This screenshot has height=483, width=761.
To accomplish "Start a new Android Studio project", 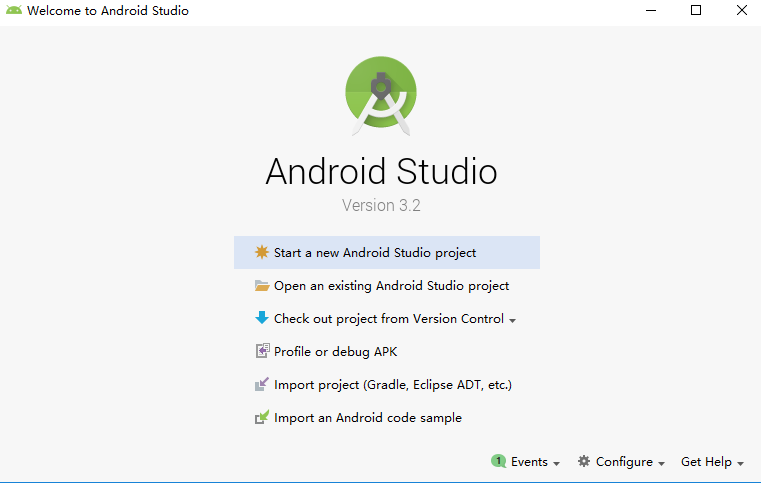I will coord(387,252).
